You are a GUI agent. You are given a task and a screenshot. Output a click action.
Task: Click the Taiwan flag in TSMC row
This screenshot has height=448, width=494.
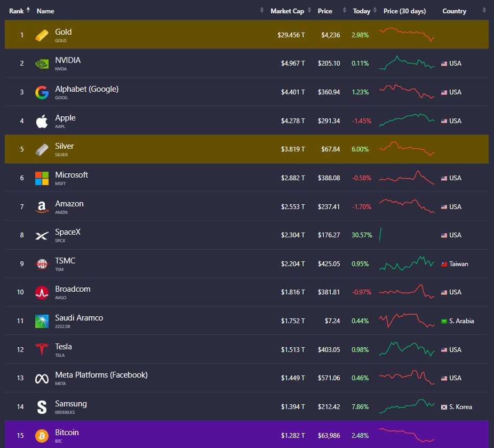click(444, 264)
